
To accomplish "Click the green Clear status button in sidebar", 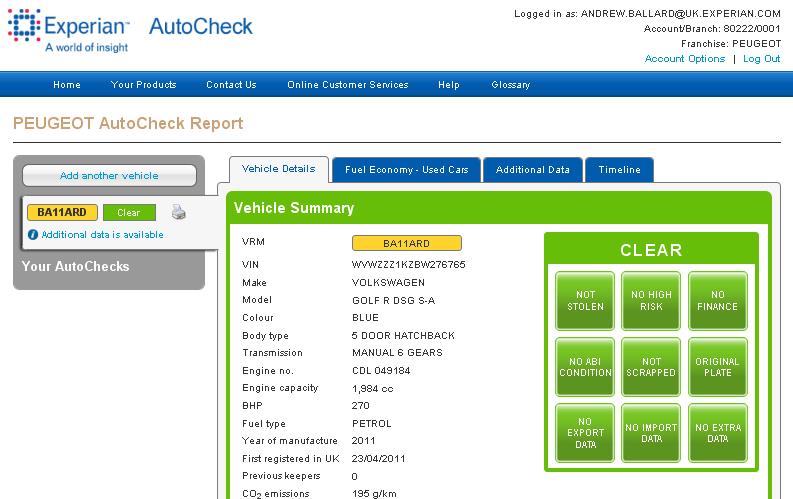I will point(129,213).
